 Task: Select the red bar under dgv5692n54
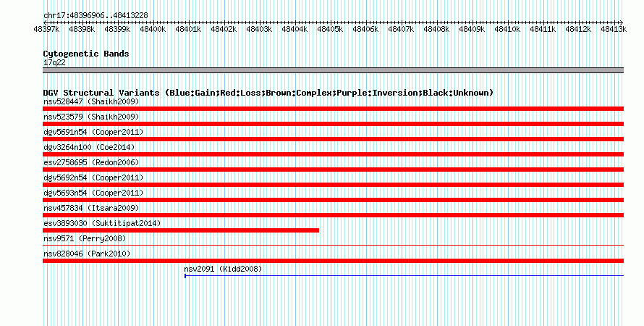(x=333, y=185)
